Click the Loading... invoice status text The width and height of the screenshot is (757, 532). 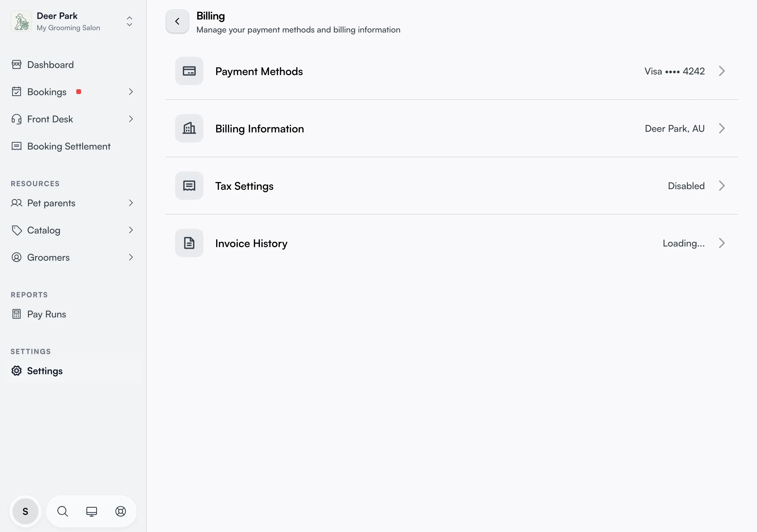pos(684,243)
